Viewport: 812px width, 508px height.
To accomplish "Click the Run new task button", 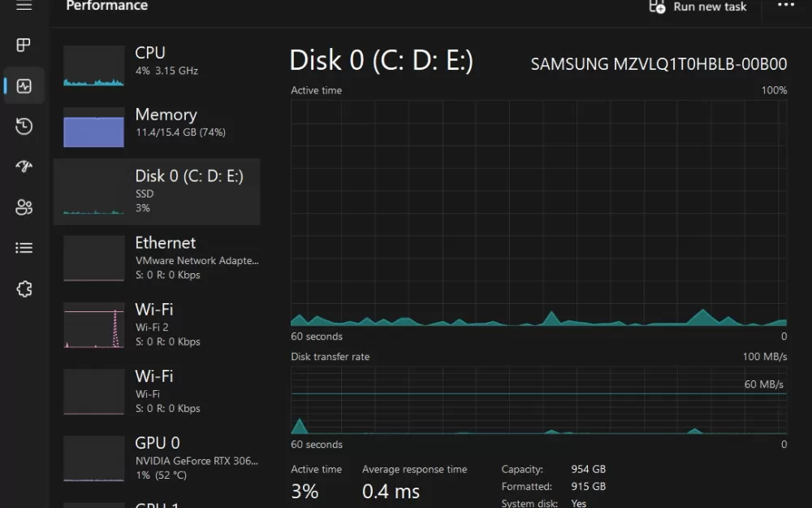I will (x=698, y=7).
